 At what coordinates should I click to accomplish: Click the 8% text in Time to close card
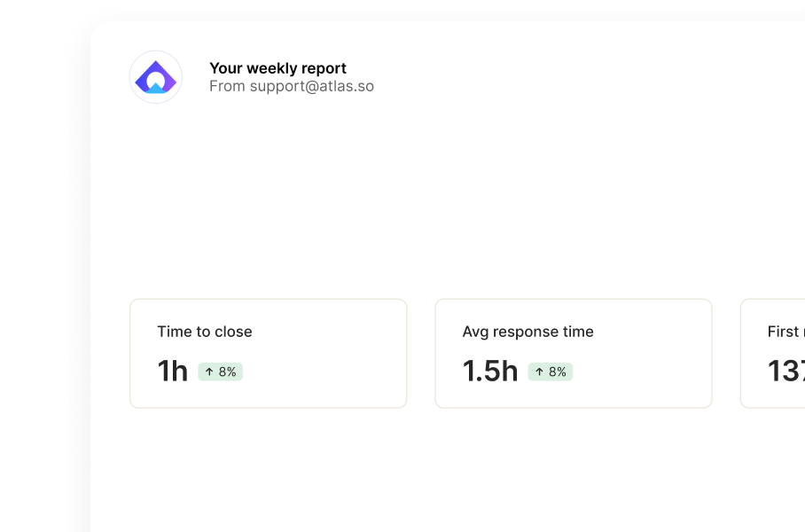click(x=228, y=372)
